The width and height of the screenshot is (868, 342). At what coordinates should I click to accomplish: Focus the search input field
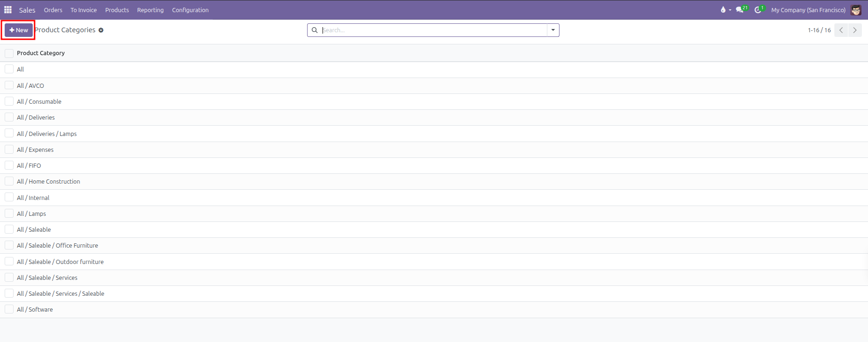point(433,30)
